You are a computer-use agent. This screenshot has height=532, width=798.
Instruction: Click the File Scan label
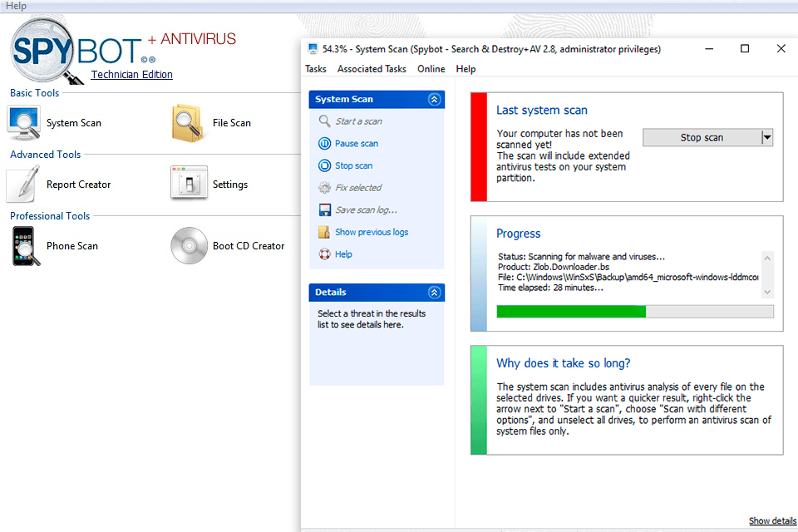[232, 123]
